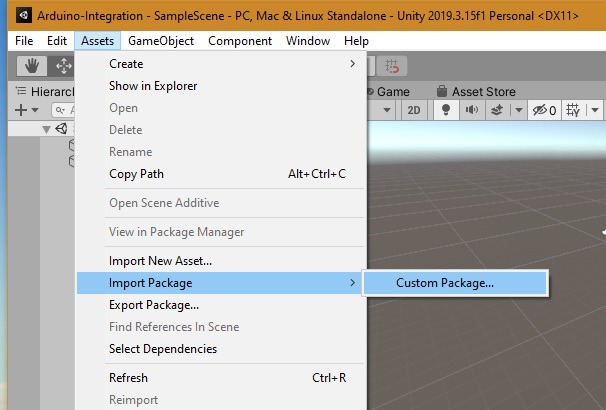606x410 pixels.
Task: Click the Hierarchy tab label
Action: 53,92
